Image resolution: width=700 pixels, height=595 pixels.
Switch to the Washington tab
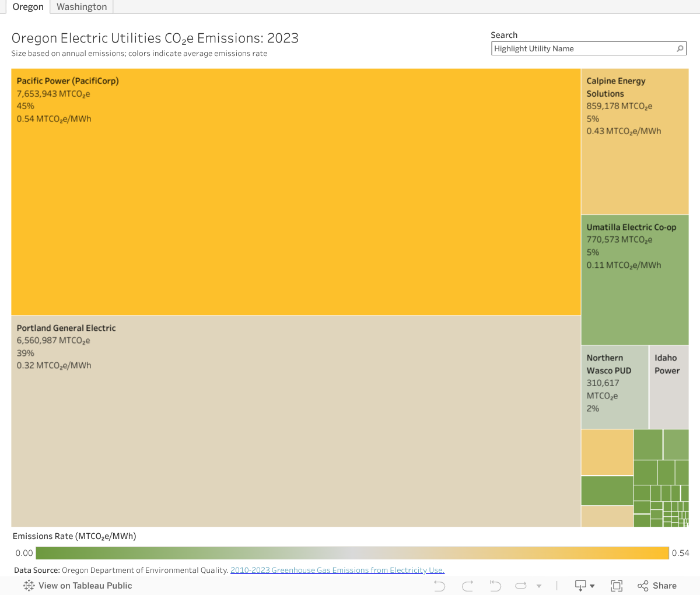point(82,7)
